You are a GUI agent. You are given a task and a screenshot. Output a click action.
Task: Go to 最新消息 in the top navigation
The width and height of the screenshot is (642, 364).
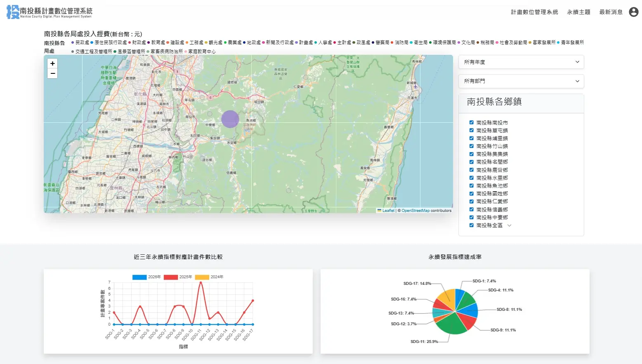(x=611, y=12)
